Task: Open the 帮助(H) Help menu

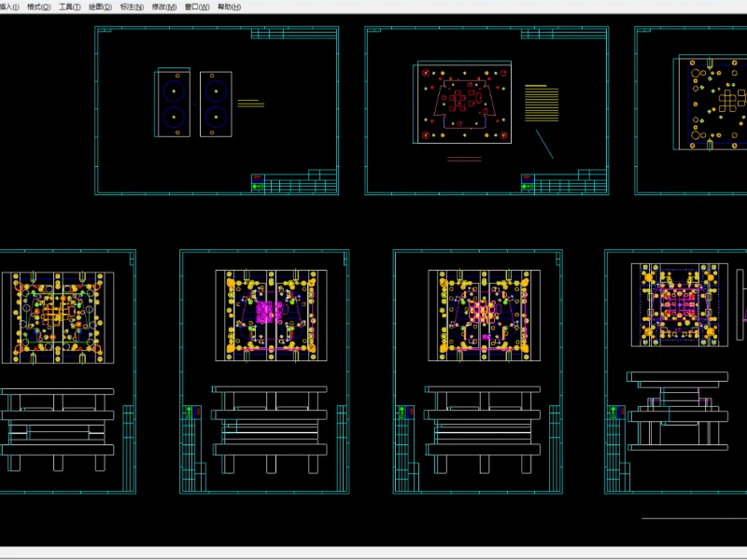Action: 229,7
